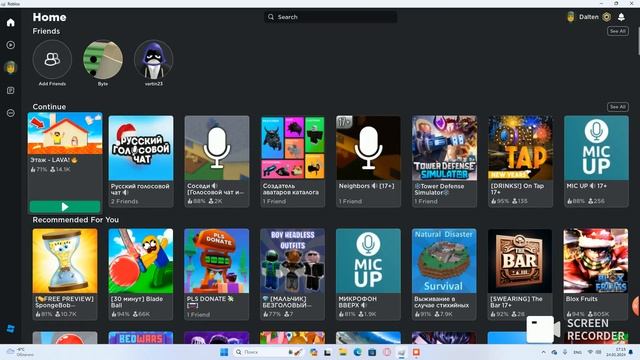640x360 pixels.
Task: Open the Blox Fruits game card
Action: tap(596, 274)
